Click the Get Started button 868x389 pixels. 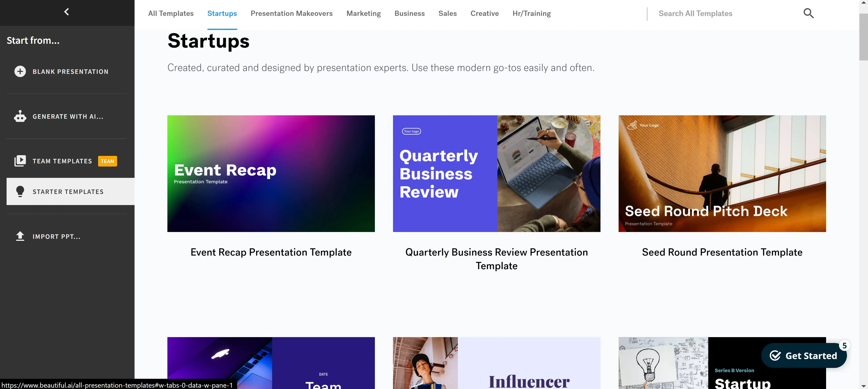pyautogui.click(x=804, y=355)
